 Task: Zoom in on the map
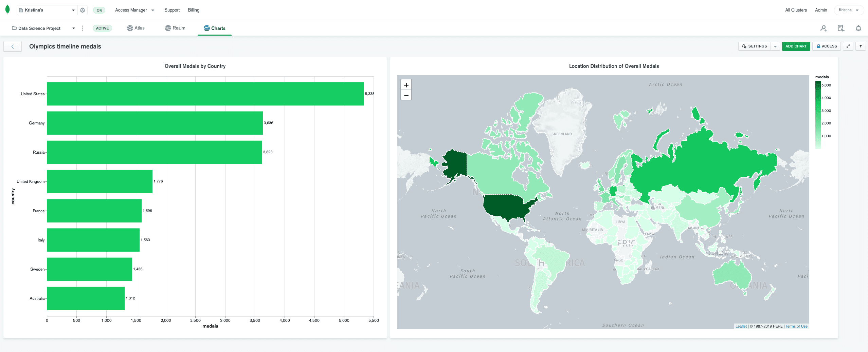(x=406, y=85)
